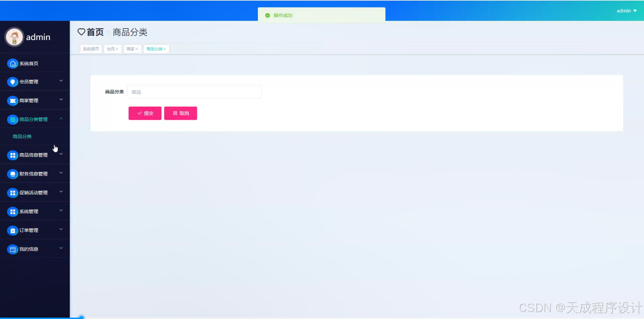Close the 商品分类 tab
Viewport: 644px width, 319px height.
tap(165, 49)
